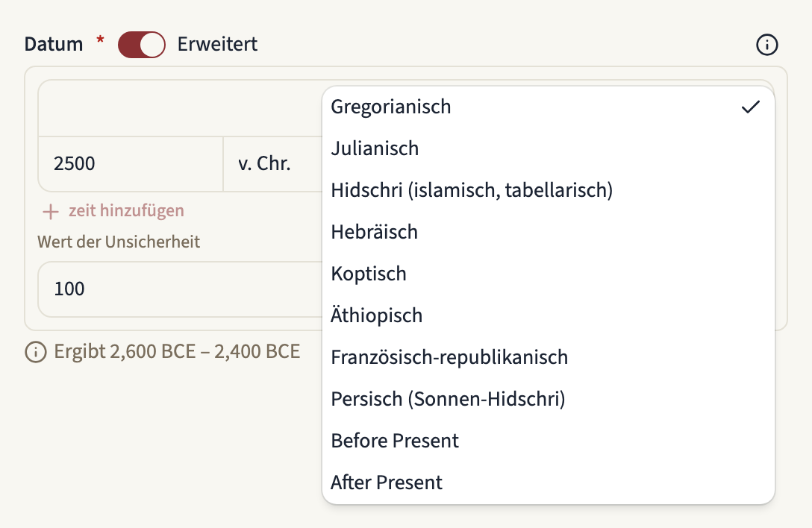Select Gregorianisch calendar option
The height and width of the screenshot is (528, 812).
click(x=548, y=107)
